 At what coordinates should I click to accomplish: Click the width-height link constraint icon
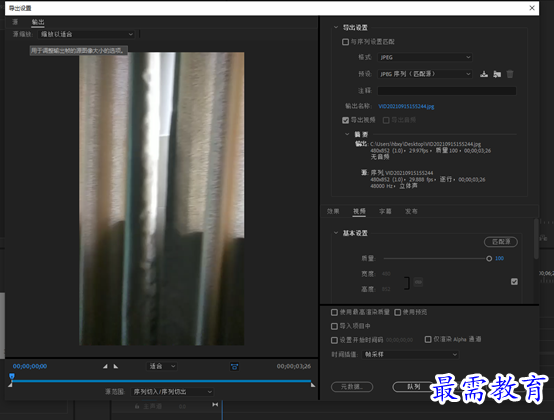point(418,282)
